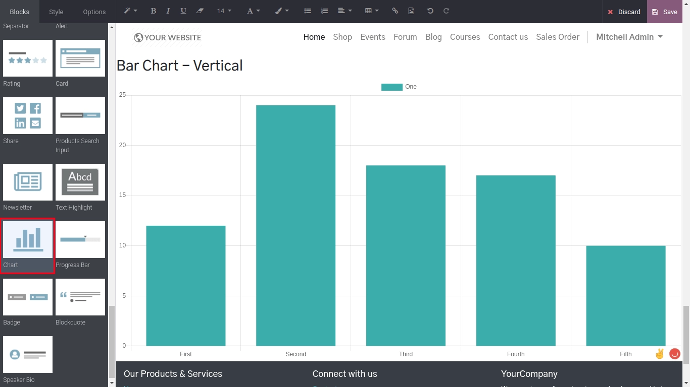Click the insert media image icon
Image resolution: width=690 pixels, height=387 pixels.
pyautogui.click(x=411, y=11)
